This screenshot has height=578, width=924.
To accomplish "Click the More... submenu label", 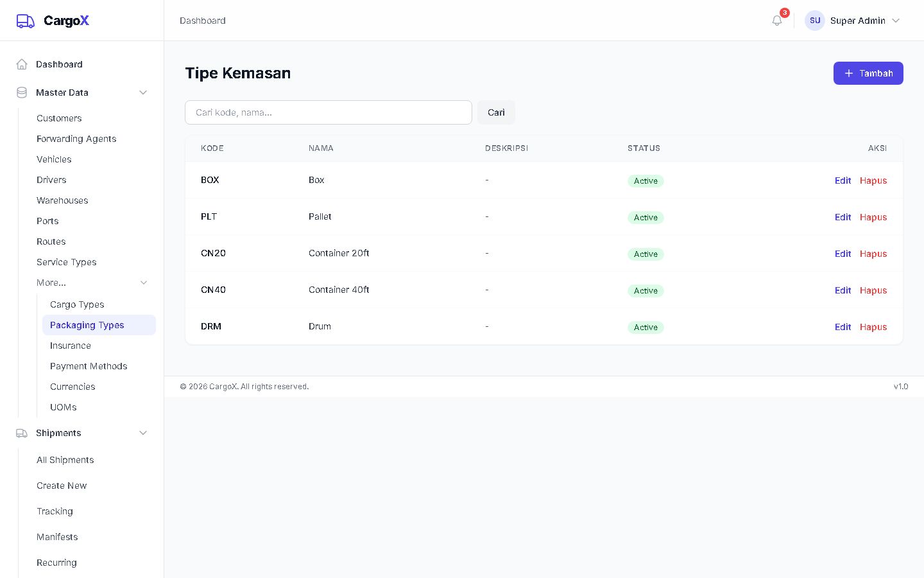I will (x=51, y=283).
